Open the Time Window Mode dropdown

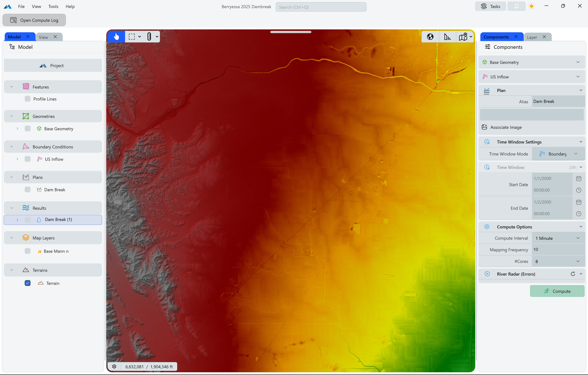pyautogui.click(x=558, y=154)
